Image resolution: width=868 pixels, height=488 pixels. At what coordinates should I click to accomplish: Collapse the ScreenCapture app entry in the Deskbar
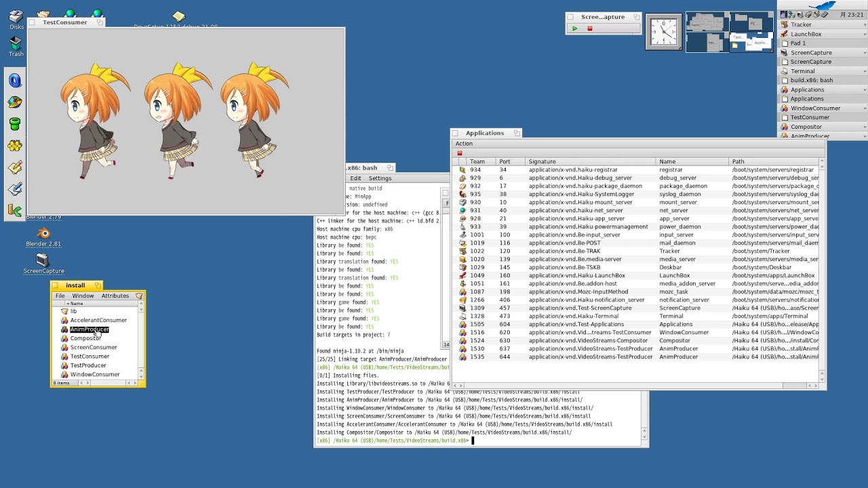[x=865, y=53]
